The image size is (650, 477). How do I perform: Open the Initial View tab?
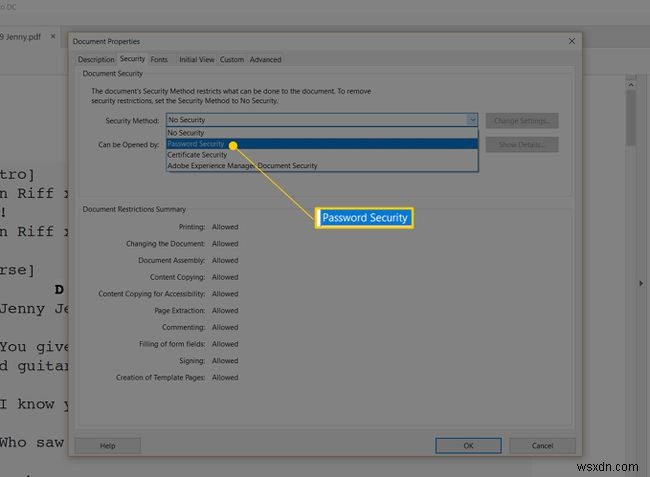[196, 60]
